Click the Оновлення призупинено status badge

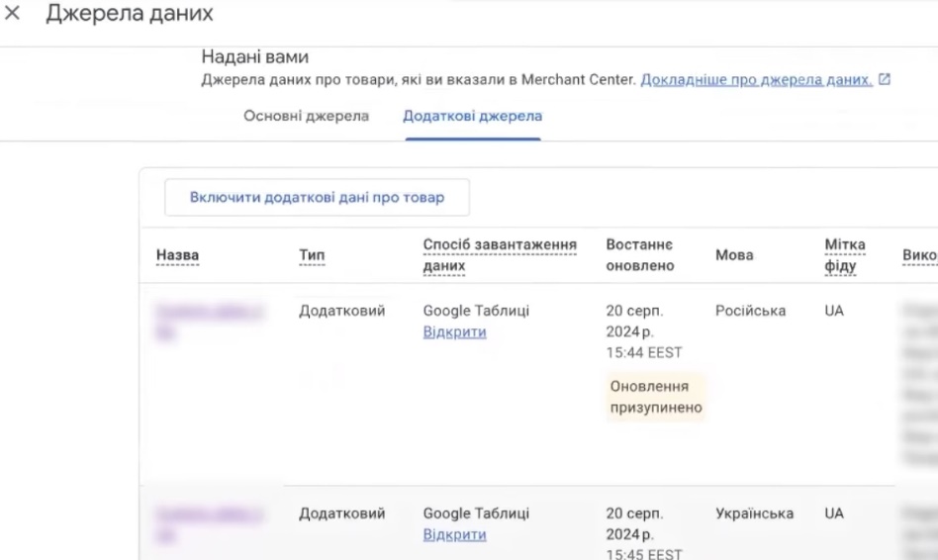point(656,397)
